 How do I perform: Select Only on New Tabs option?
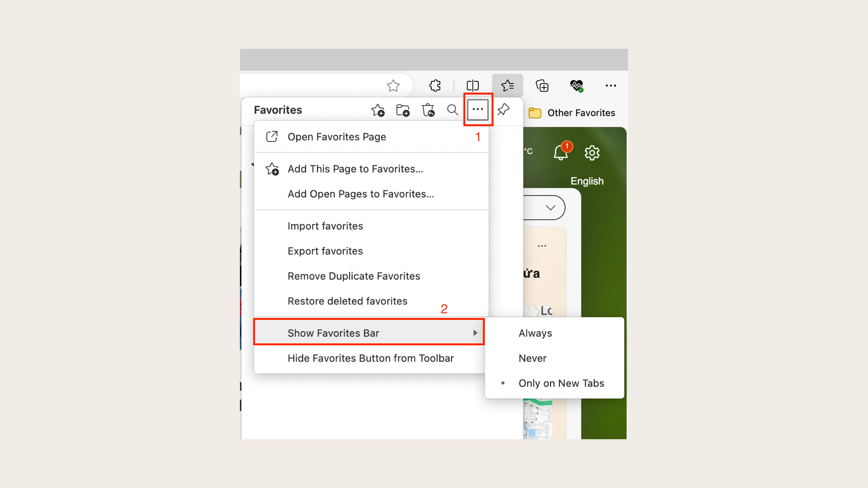(x=561, y=383)
